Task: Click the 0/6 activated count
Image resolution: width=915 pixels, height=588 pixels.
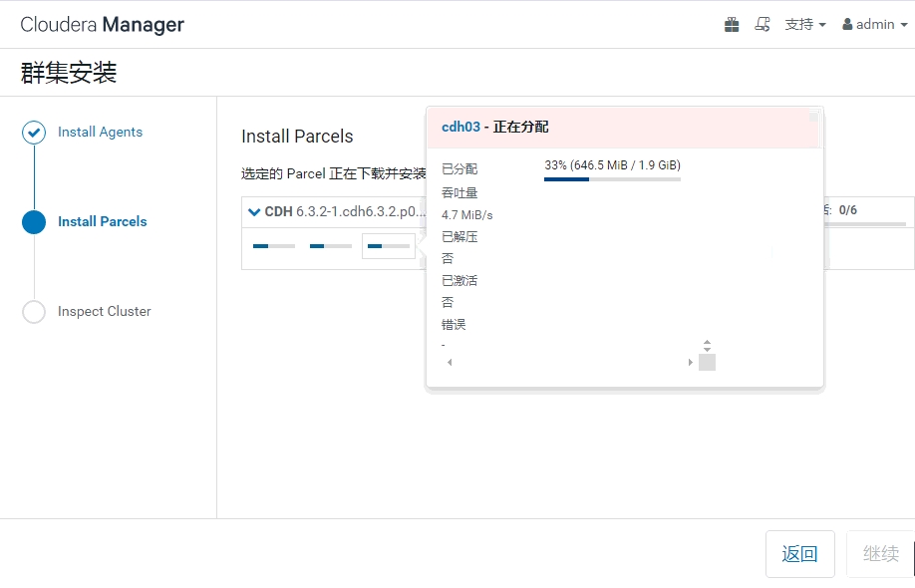Action: click(848, 210)
